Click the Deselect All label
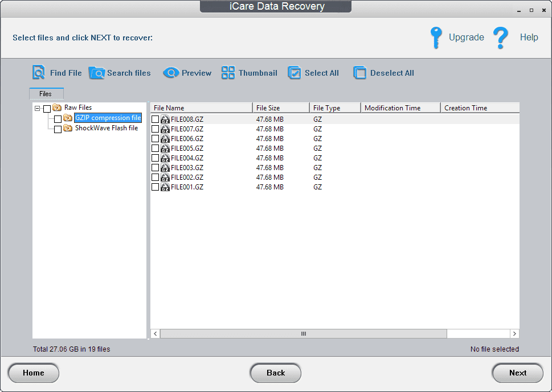The width and height of the screenshot is (552, 392). tap(392, 73)
